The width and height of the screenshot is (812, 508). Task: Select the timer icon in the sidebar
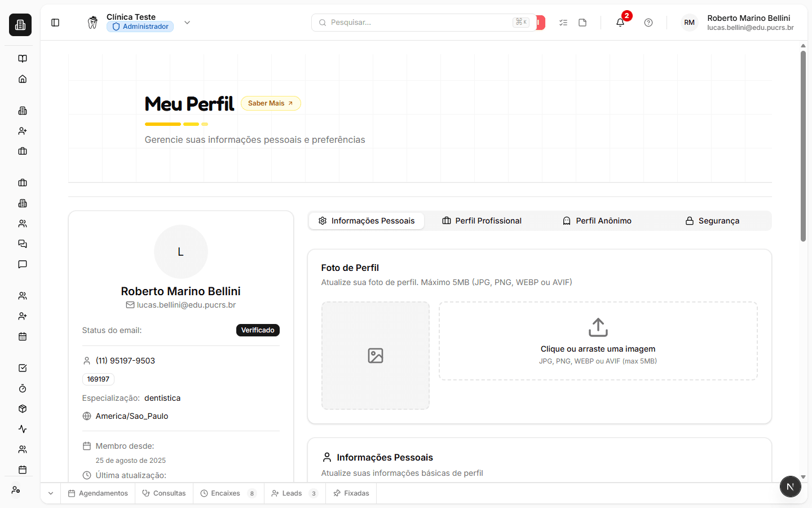click(x=22, y=388)
